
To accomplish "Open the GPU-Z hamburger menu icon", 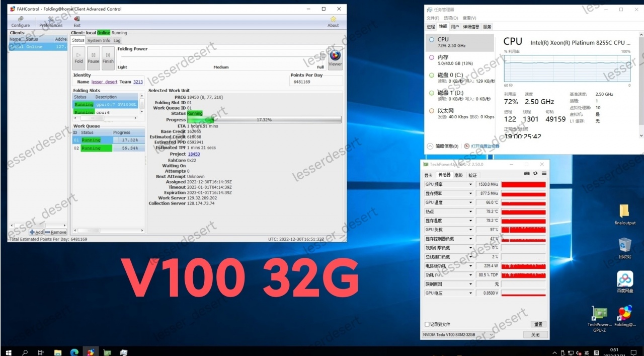I will (x=544, y=174).
